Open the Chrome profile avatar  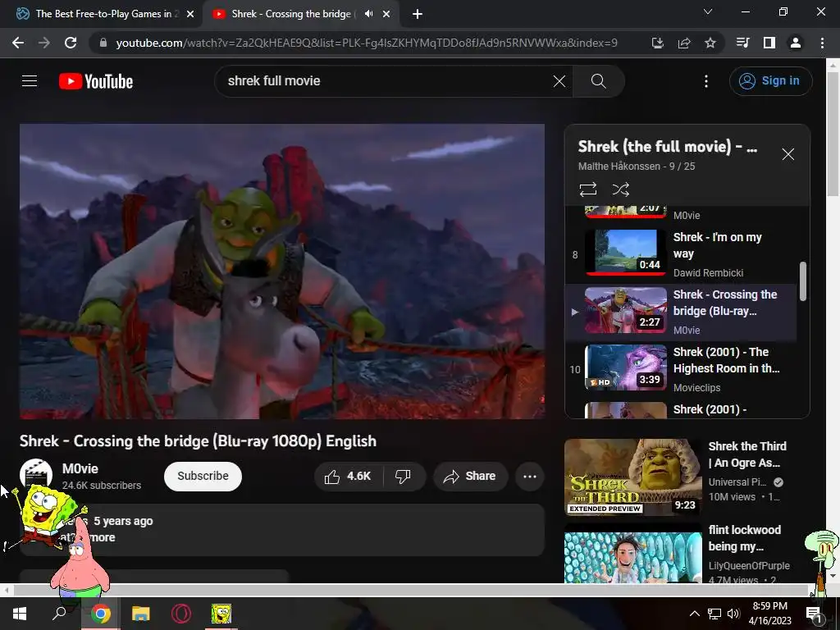[796, 43]
